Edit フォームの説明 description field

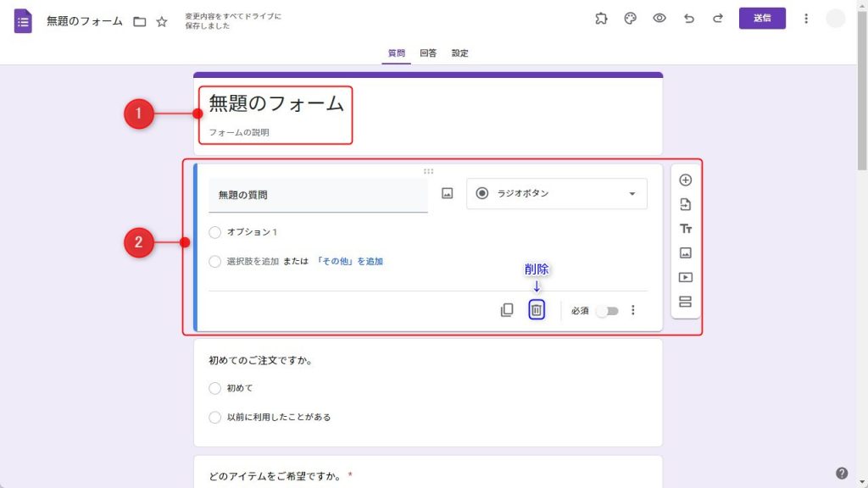(x=238, y=132)
